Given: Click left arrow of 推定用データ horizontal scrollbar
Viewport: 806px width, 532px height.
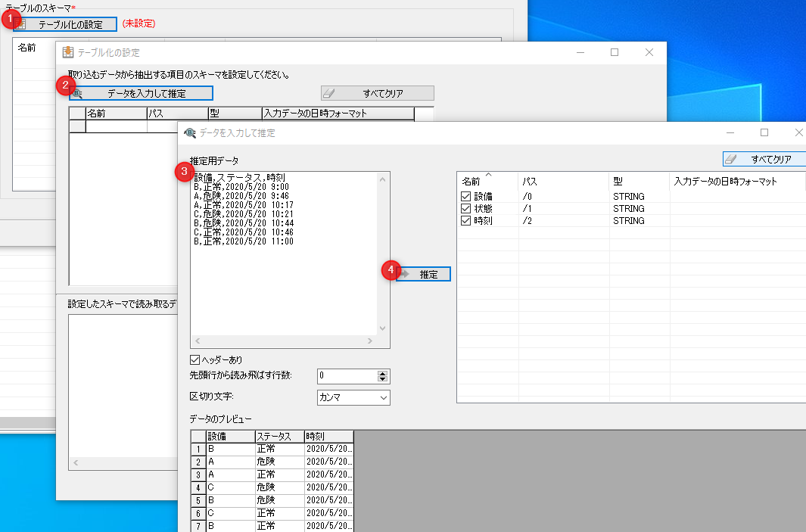Looking at the screenshot, I should pyautogui.click(x=198, y=341).
